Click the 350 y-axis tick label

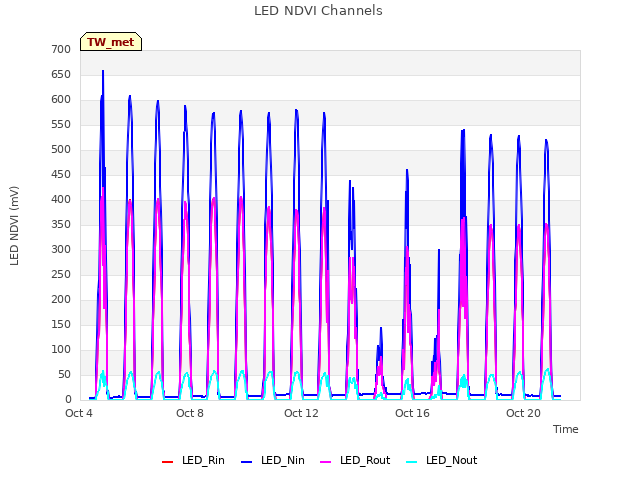[61, 224]
